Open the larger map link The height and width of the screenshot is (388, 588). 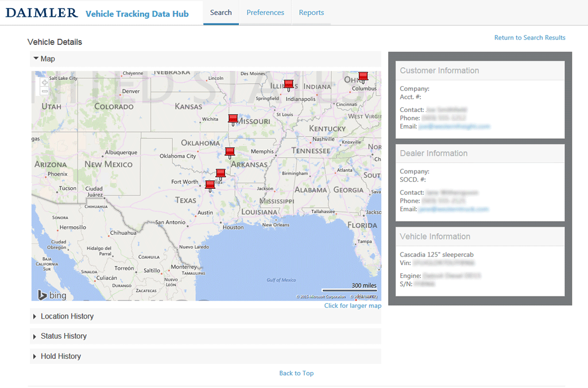coord(353,306)
